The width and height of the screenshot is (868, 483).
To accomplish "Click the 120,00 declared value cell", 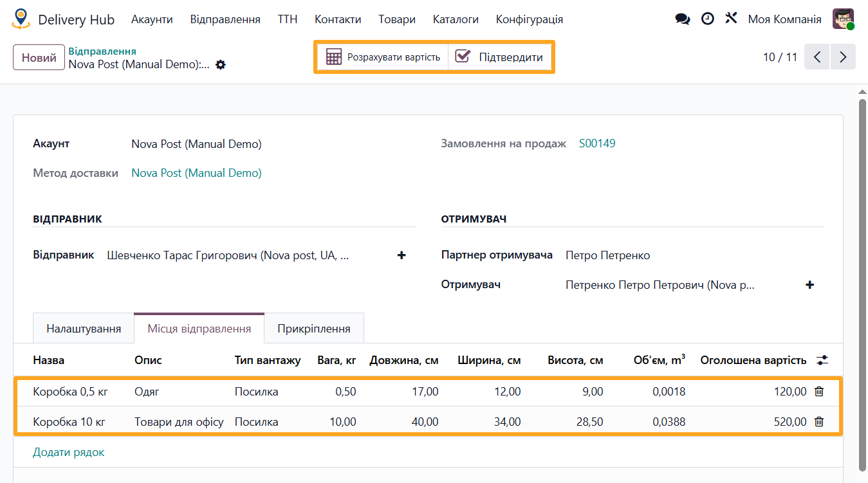I will (790, 391).
